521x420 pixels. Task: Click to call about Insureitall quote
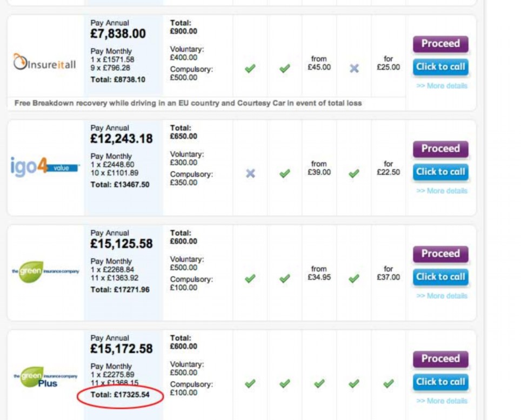point(440,67)
